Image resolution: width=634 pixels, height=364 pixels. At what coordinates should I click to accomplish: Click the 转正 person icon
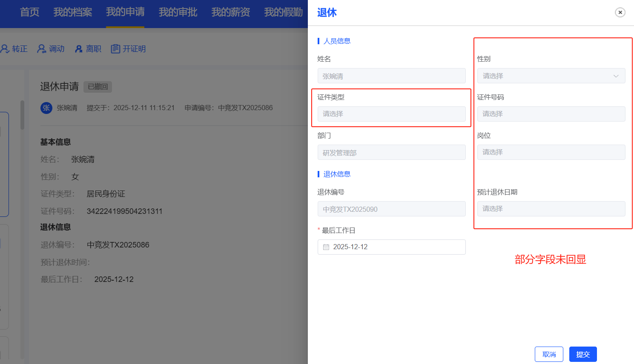[x=5, y=49]
